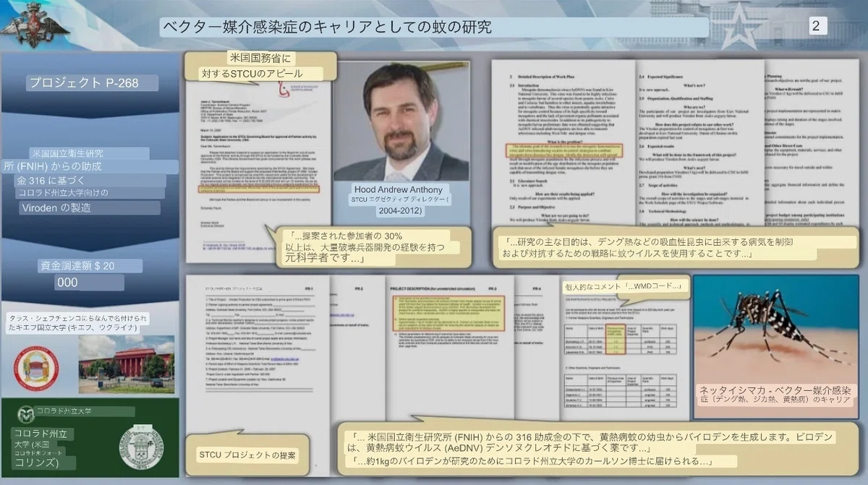Viewport: 868px width, 485px height.
Task: Select the 研究の主な目的は quote callout
Action: click(x=676, y=248)
